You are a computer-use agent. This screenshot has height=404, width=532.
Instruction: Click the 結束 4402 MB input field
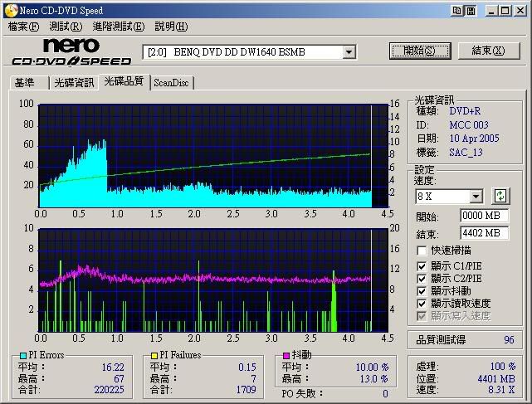coord(484,233)
